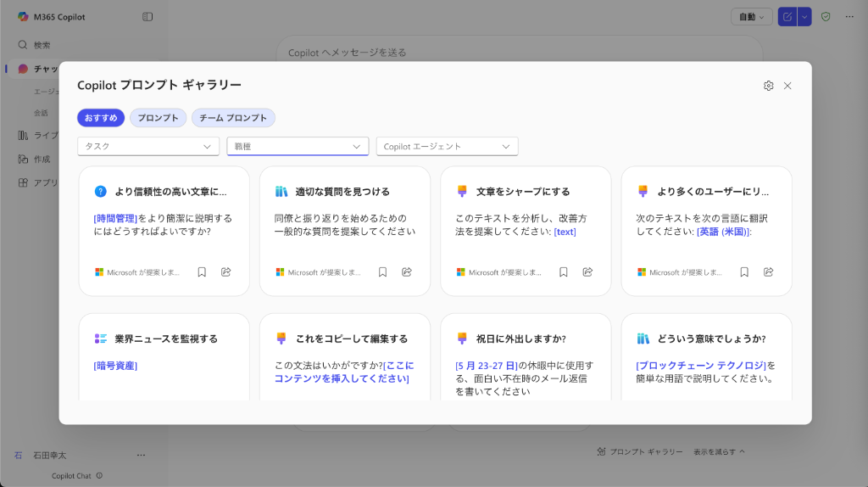
Task: Save the より多くのユーザーに prompt with bookmark icon
Action: [743, 272]
